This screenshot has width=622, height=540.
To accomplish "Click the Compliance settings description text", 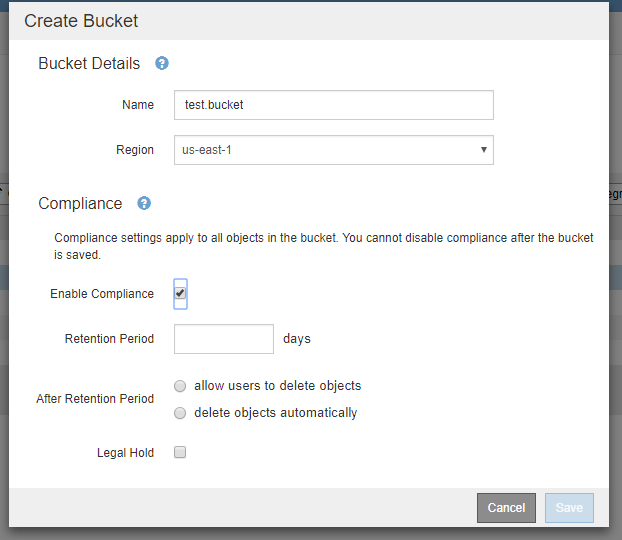I will tap(323, 246).
